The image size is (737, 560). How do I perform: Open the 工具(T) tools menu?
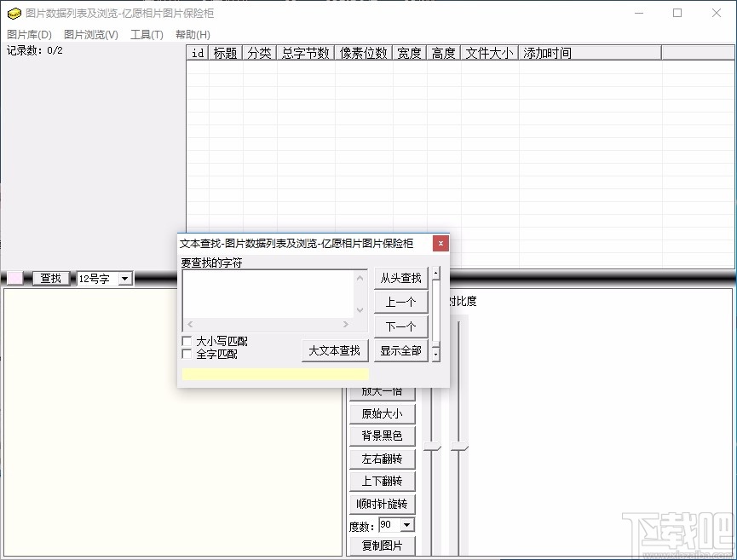point(147,34)
